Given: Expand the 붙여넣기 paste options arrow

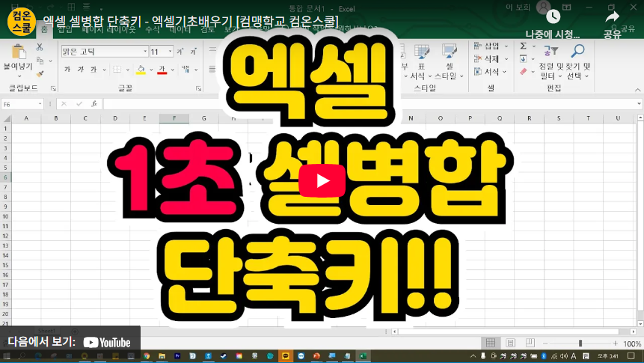Looking at the screenshot, I should pos(19,76).
